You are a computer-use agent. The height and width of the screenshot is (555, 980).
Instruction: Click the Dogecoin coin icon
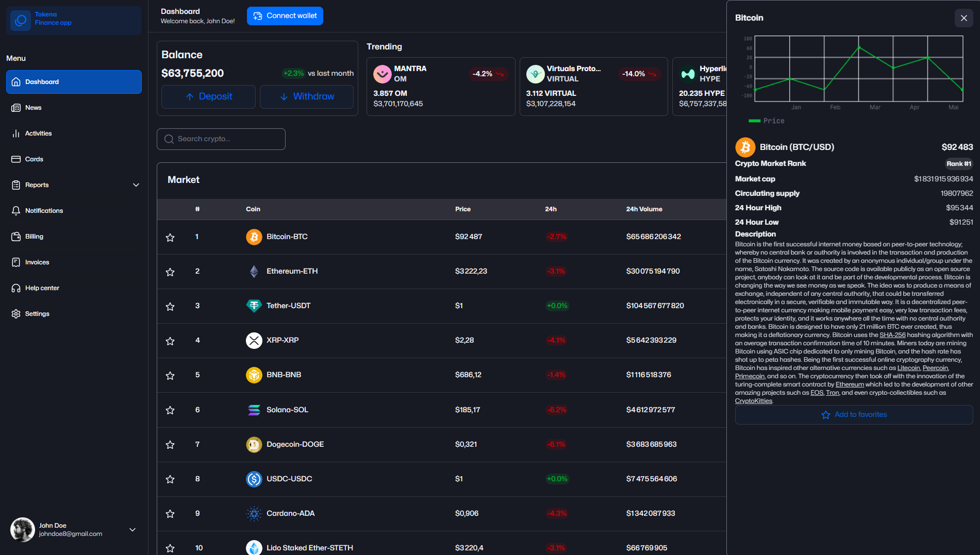tap(254, 445)
